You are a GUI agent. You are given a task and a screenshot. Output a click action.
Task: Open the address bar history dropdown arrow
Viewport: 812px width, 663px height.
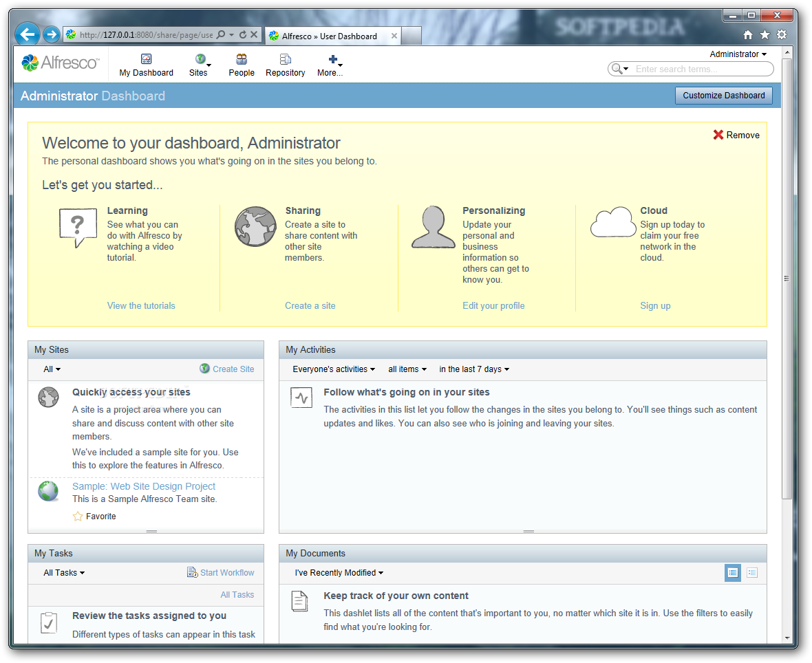(x=231, y=34)
